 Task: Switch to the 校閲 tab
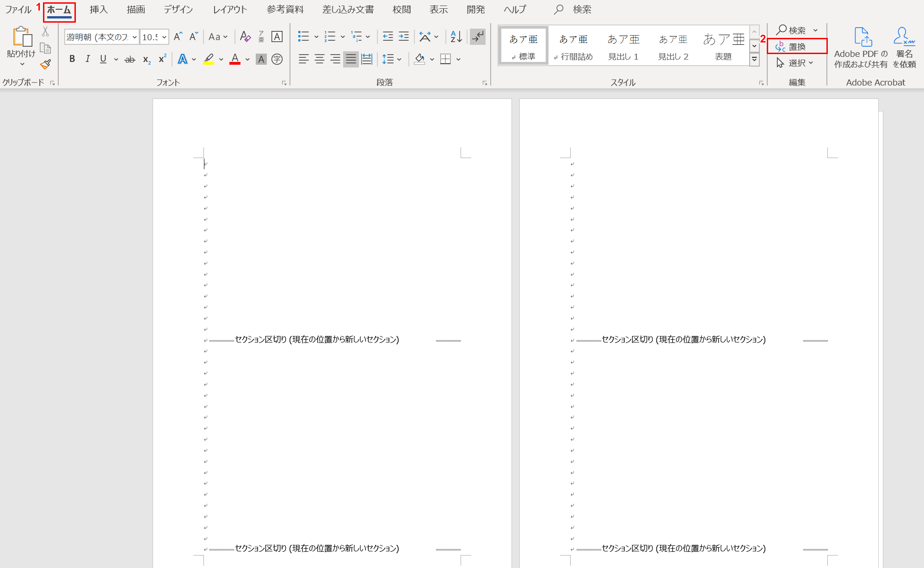(401, 9)
